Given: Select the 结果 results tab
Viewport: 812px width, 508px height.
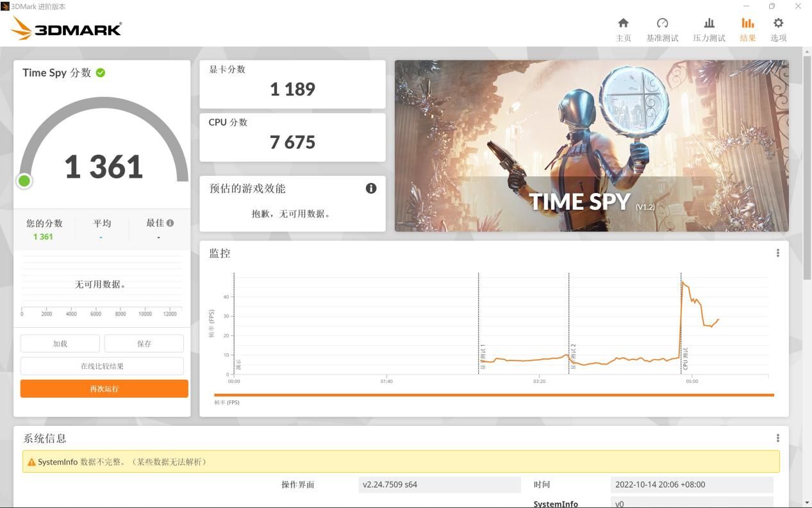Looking at the screenshot, I should click(x=747, y=30).
